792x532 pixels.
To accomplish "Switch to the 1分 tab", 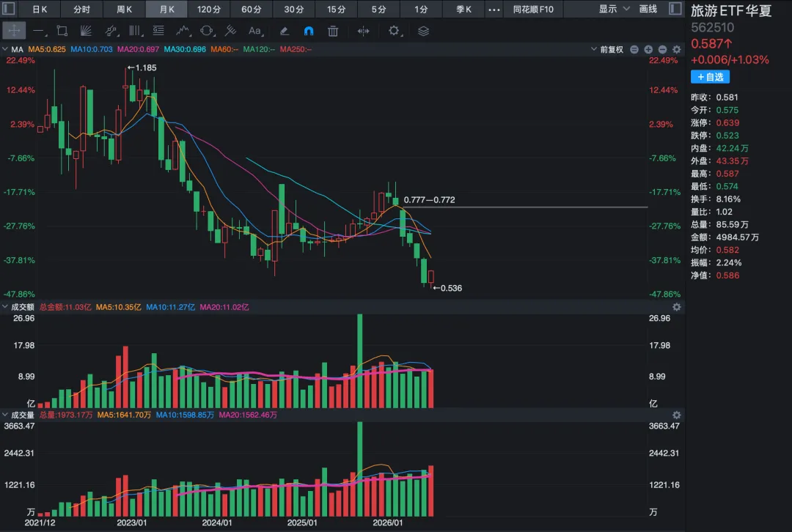I will [421, 9].
